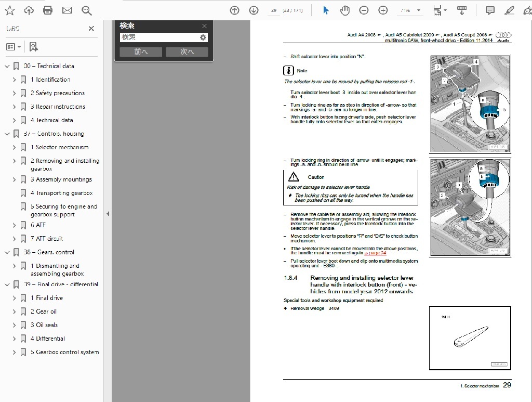
Task: Click the 前へ previous result button
Action: click(141, 51)
